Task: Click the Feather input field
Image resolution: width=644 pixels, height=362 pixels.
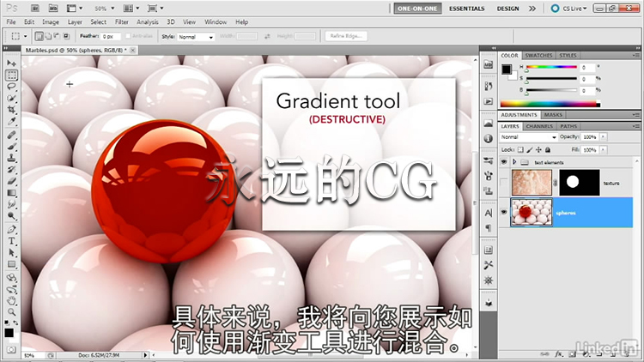Action: (111, 37)
